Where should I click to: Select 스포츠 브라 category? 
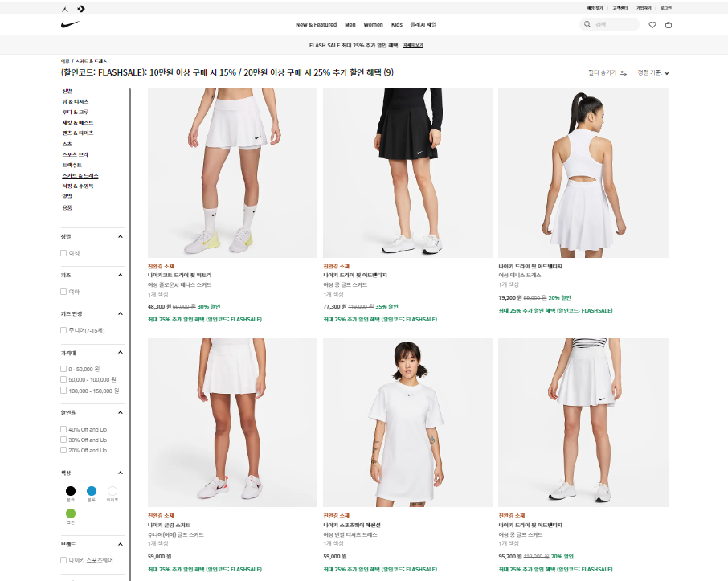(x=76, y=154)
